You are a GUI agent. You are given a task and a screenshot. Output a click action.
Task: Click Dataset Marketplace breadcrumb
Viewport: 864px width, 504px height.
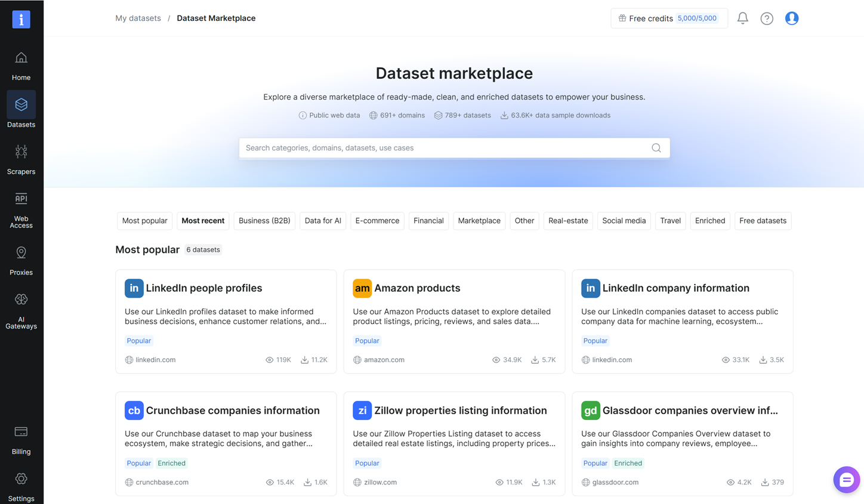(x=216, y=18)
